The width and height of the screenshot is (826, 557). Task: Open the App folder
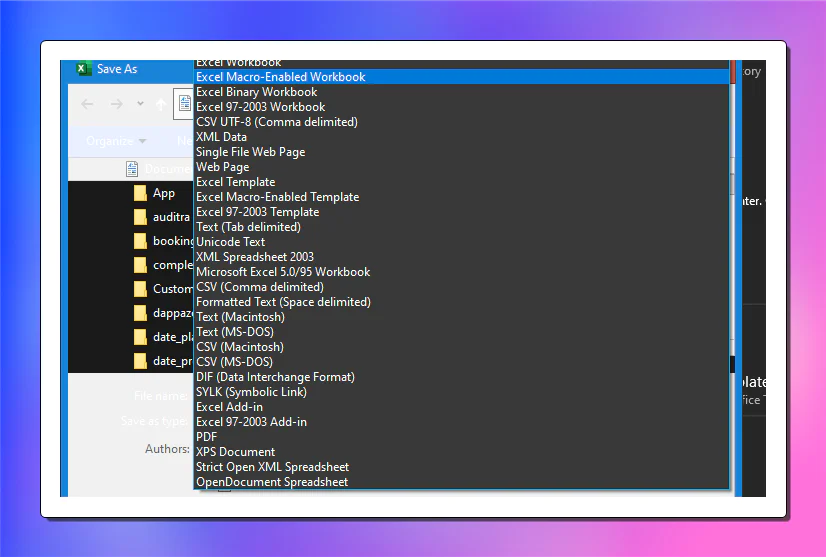154,193
